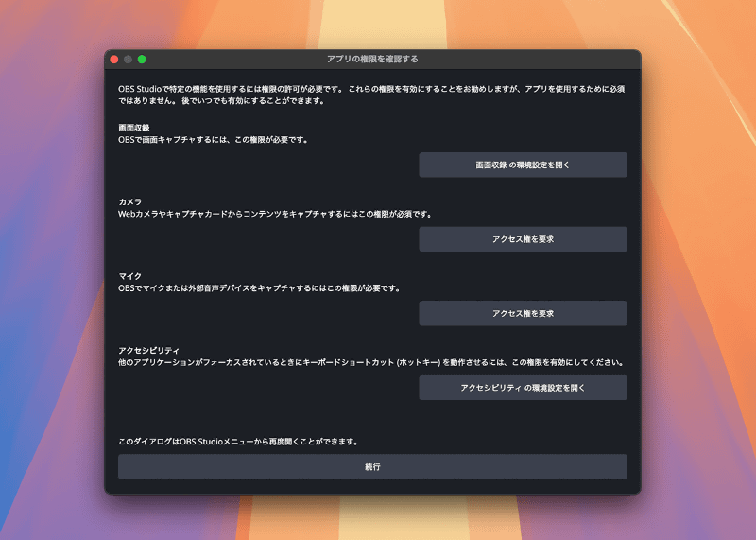Click the マイク section heading
This screenshot has height=540, width=756.
130,276
